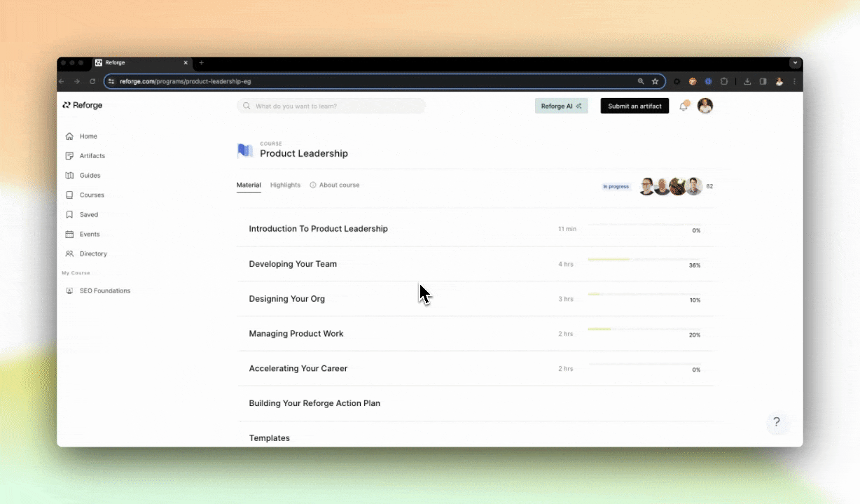860x504 pixels.
Task: Open Directory in the sidebar
Action: click(85, 254)
